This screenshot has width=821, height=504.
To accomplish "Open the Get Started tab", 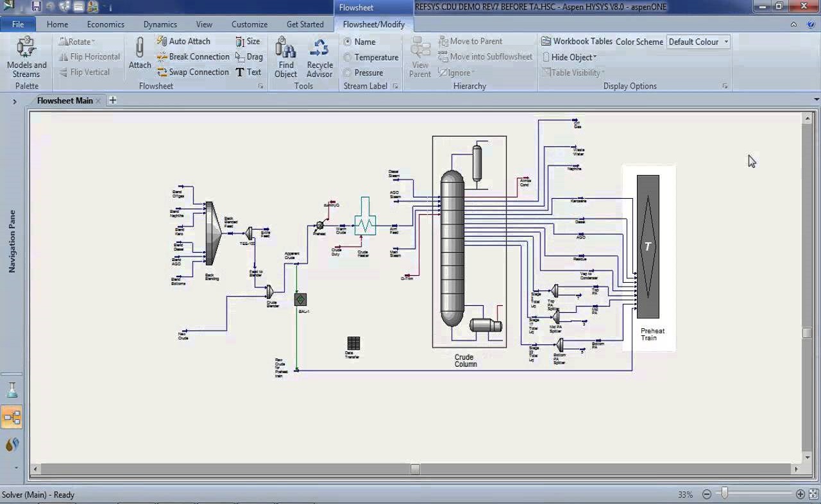I will point(305,24).
